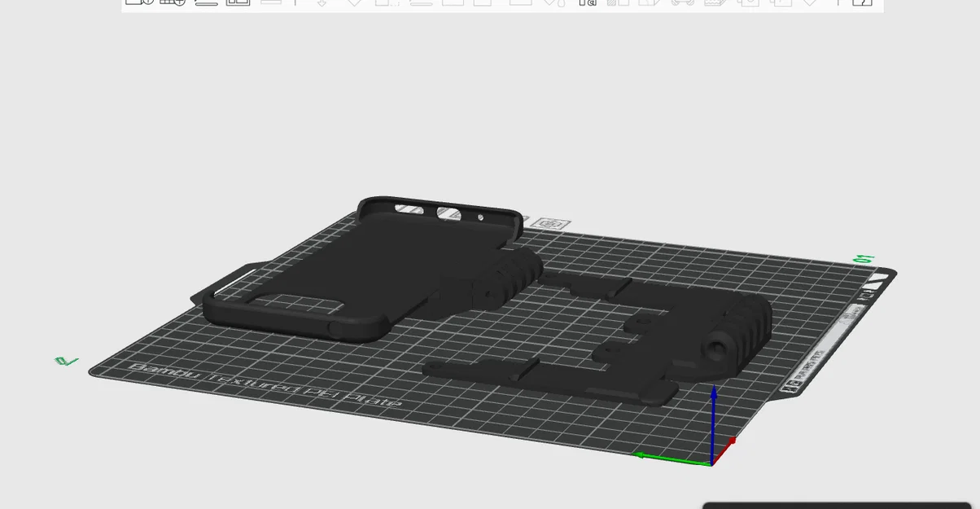This screenshot has height=509, width=980.
Task: Click the square logo icon behind phone case
Action: (554, 224)
